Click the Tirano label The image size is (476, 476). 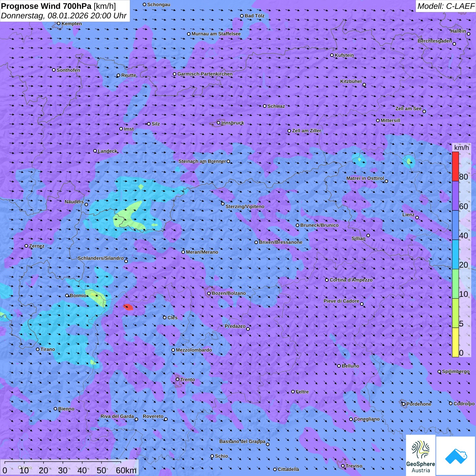(x=48, y=349)
